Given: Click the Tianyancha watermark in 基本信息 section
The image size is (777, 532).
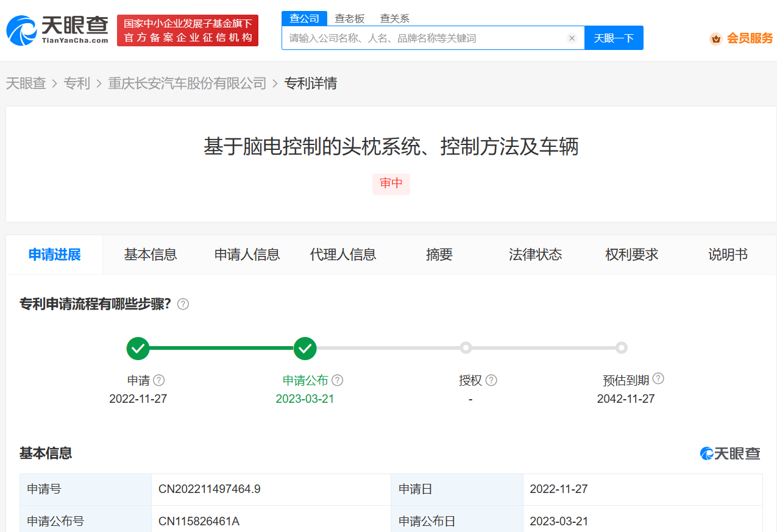Looking at the screenshot, I should click(730, 453).
